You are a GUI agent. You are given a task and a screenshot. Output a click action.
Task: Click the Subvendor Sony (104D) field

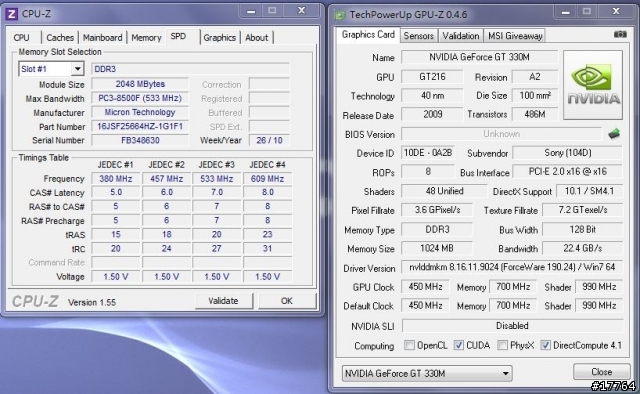click(568, 153)
